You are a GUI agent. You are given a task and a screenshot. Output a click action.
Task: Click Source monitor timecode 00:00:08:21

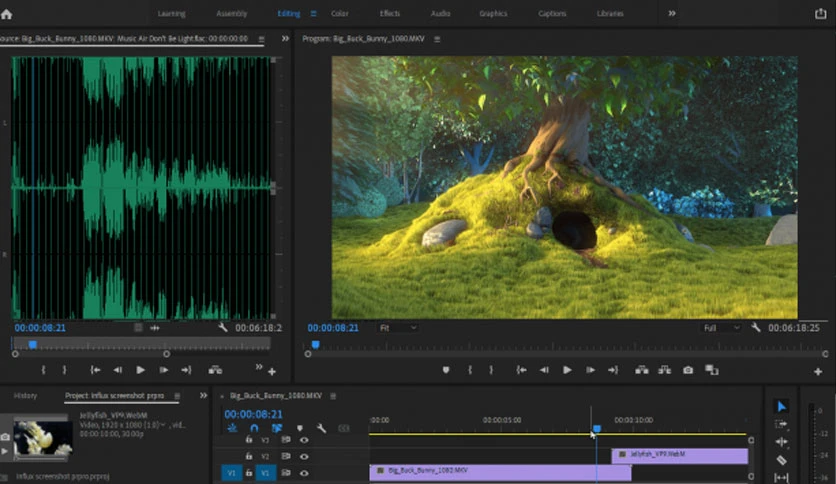[40, 328]
